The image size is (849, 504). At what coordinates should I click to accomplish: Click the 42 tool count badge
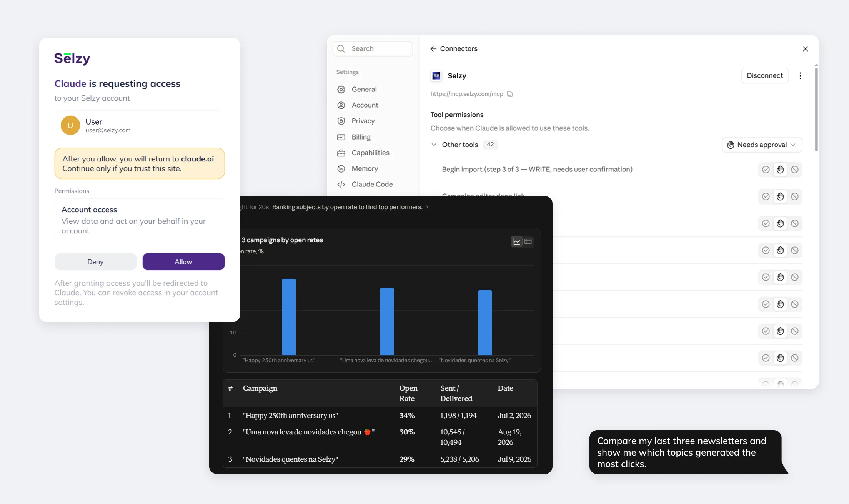click(x=490, y=145)
